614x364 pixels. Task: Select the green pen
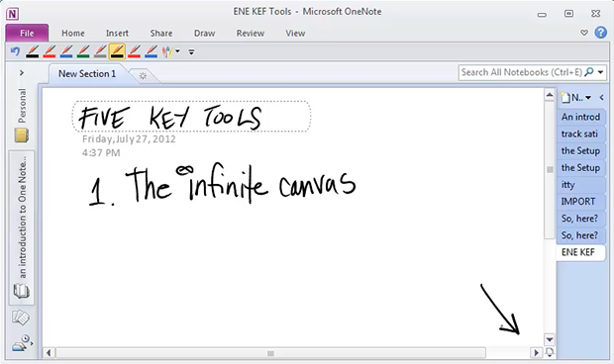point(83,51)
